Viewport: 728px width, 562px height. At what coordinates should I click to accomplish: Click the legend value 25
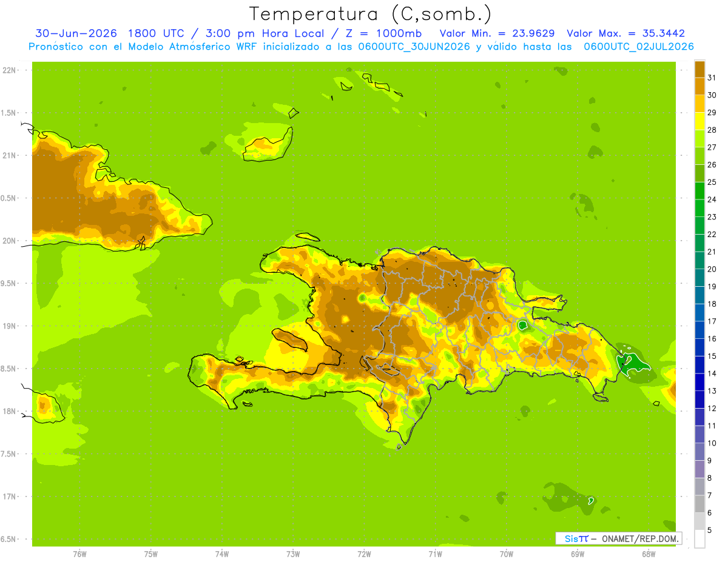coord(712,182)
